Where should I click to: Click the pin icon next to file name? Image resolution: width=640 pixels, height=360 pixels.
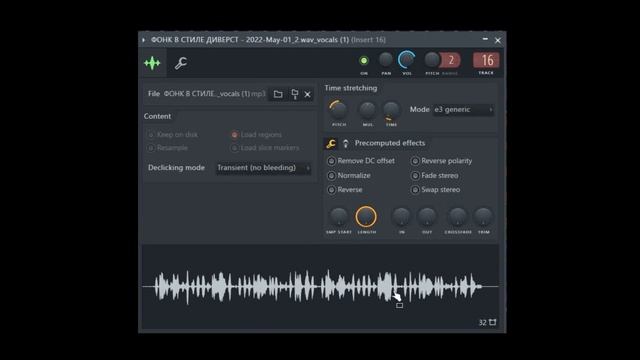[295, 94]
